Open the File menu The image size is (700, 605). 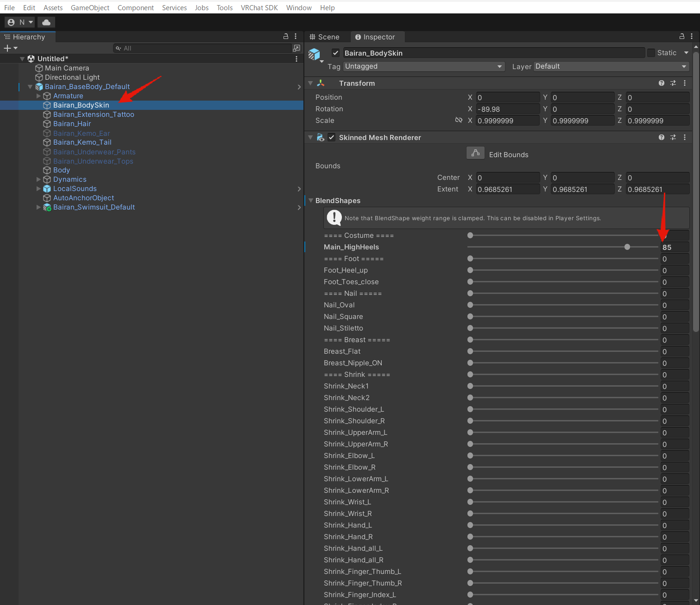pyautogui.click(x=9, y=7)
